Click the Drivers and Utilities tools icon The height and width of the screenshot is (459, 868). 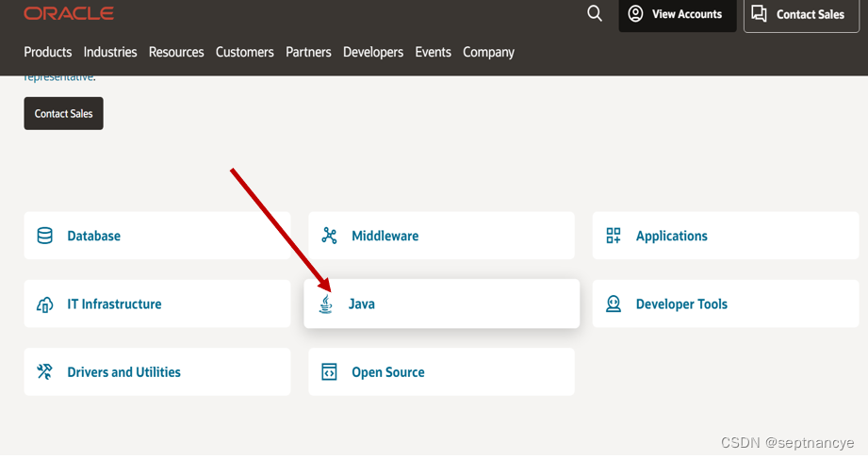pos(45,371)
